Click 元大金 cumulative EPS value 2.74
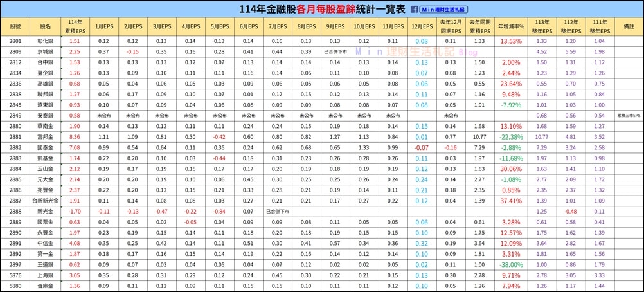The image size is (644, 292). [75, 179]
